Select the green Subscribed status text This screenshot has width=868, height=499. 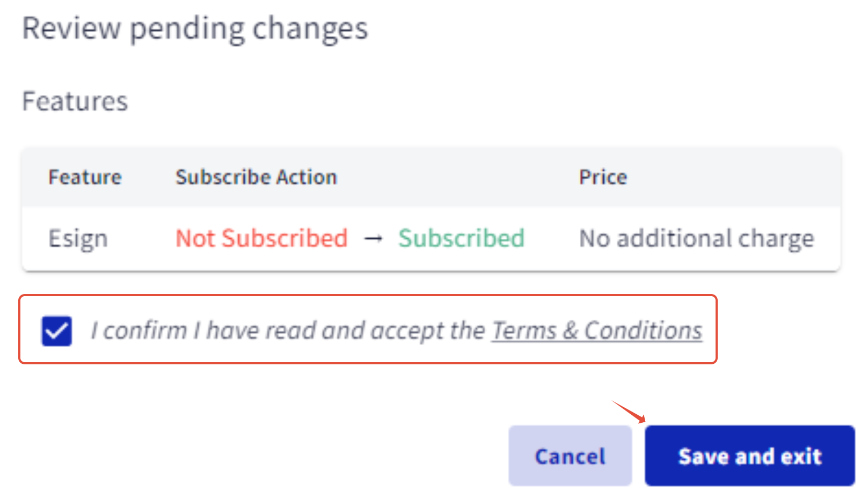point(461,238)
